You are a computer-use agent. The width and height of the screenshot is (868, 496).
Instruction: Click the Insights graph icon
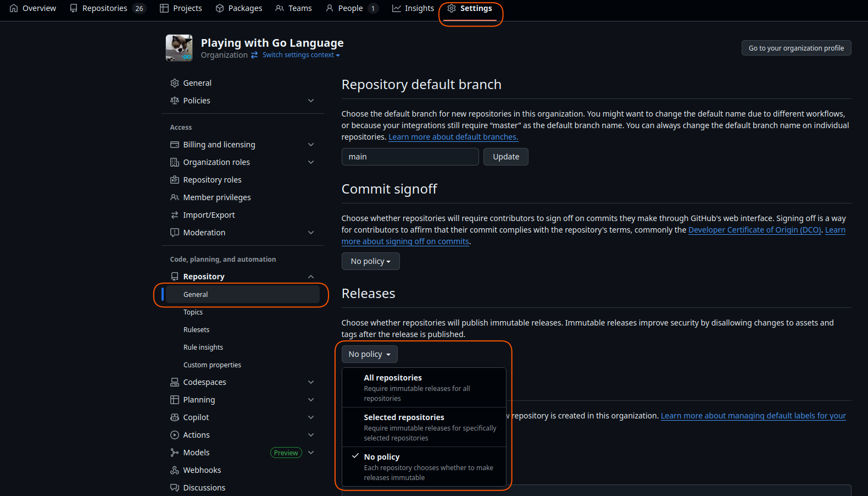point(396,8)
